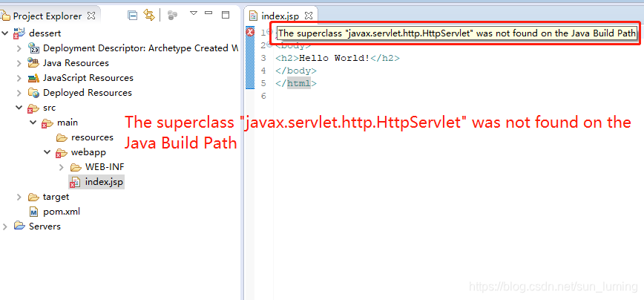Select the 'Deployed Resources' row
The image size is (644, 300).
pyautogui.click(x=88, y=93)
